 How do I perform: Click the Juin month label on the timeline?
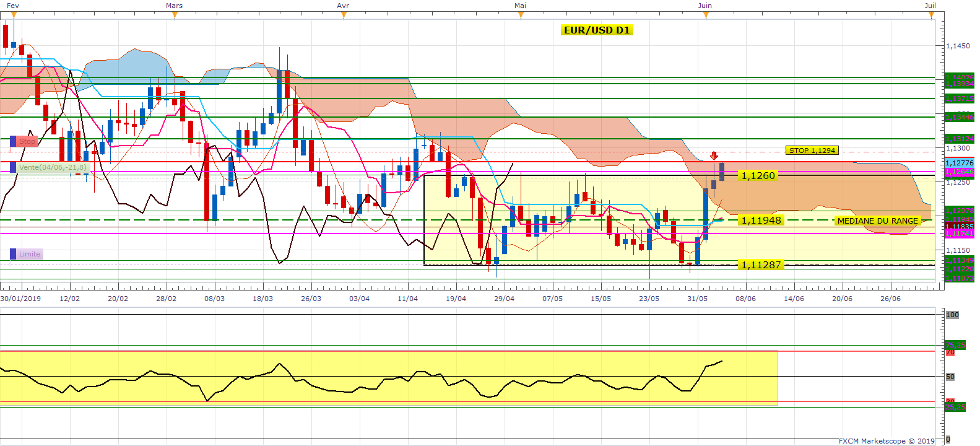pos(705,6)
